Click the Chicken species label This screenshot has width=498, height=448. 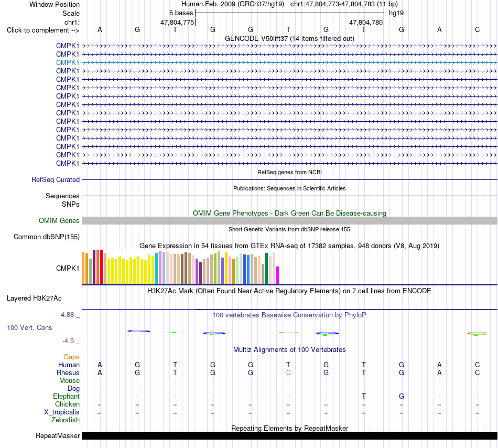(67, 404)
